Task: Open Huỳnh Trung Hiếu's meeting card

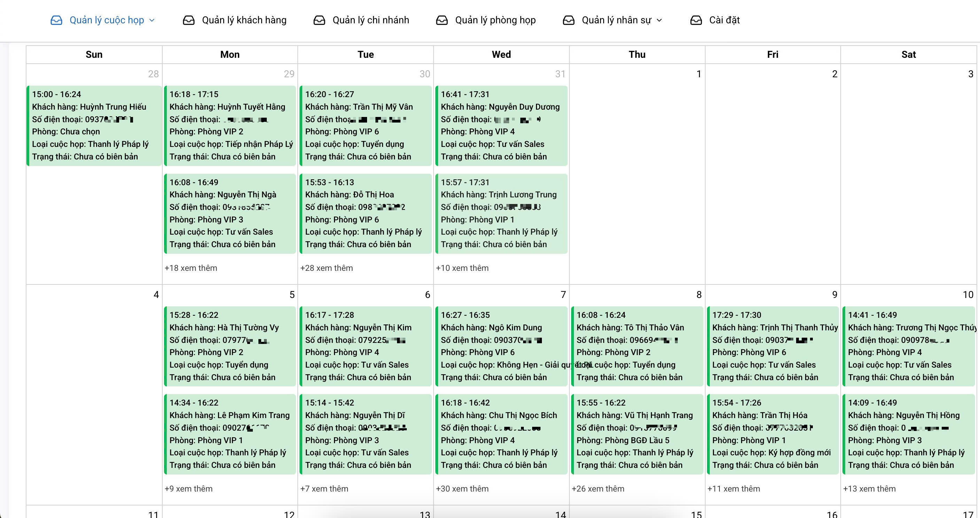Action: [94, 126]
